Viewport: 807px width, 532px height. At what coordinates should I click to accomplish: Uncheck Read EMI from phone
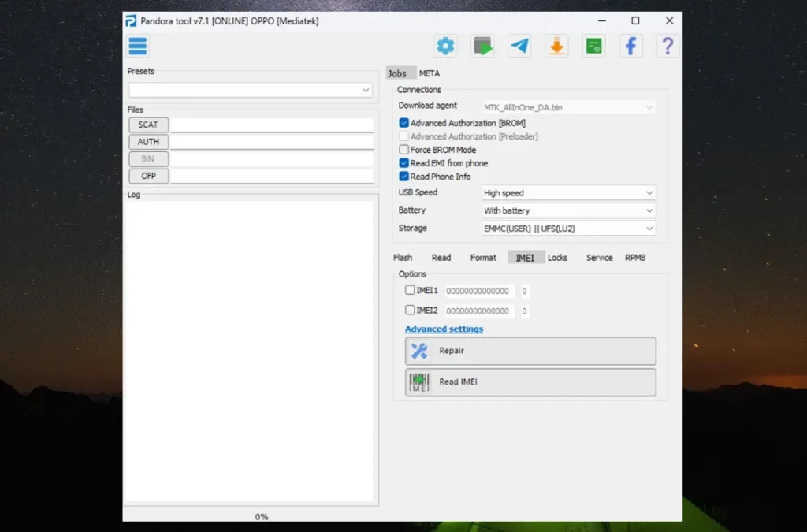tap(404, 163)
